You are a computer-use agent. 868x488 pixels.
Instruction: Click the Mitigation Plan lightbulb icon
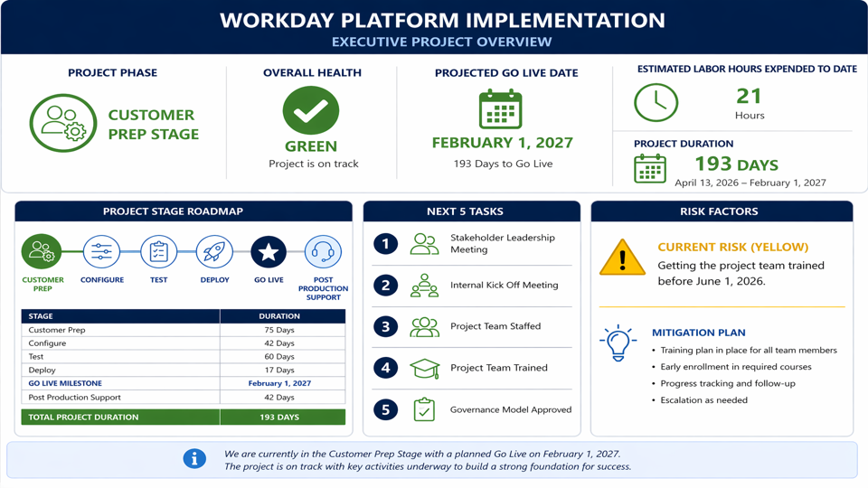point(618,343)
